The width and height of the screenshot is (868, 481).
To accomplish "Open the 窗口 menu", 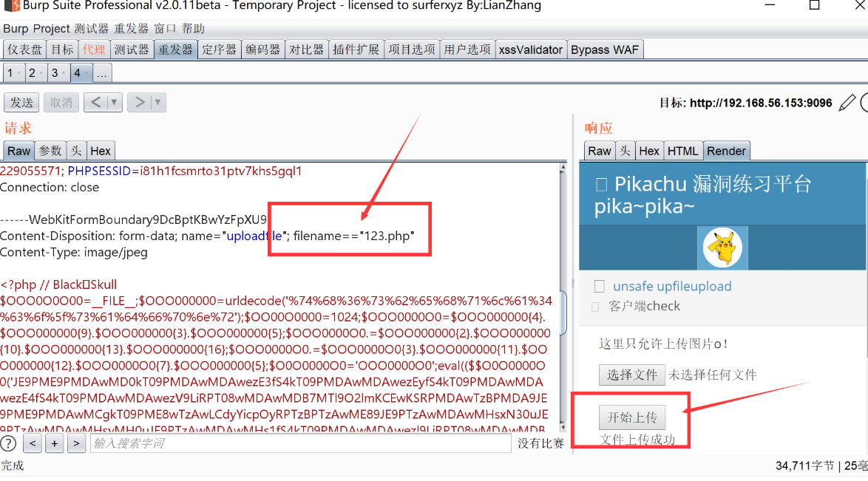I will tap(165, 29).
